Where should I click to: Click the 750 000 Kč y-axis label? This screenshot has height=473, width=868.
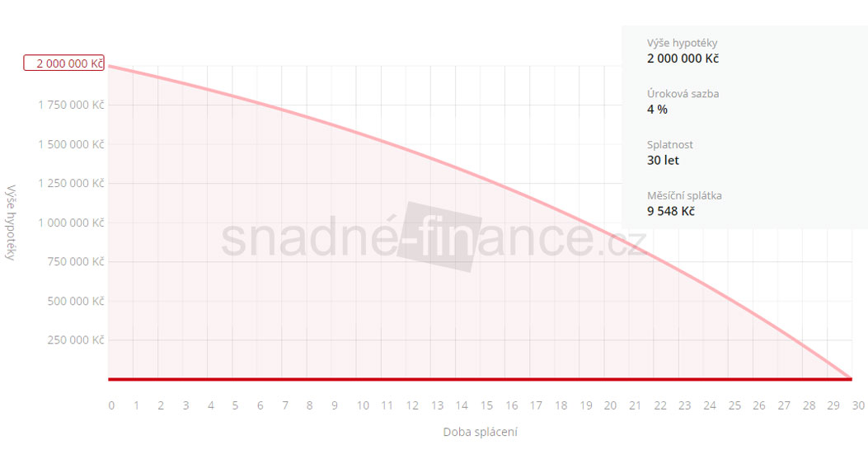[x=75, y=261]
